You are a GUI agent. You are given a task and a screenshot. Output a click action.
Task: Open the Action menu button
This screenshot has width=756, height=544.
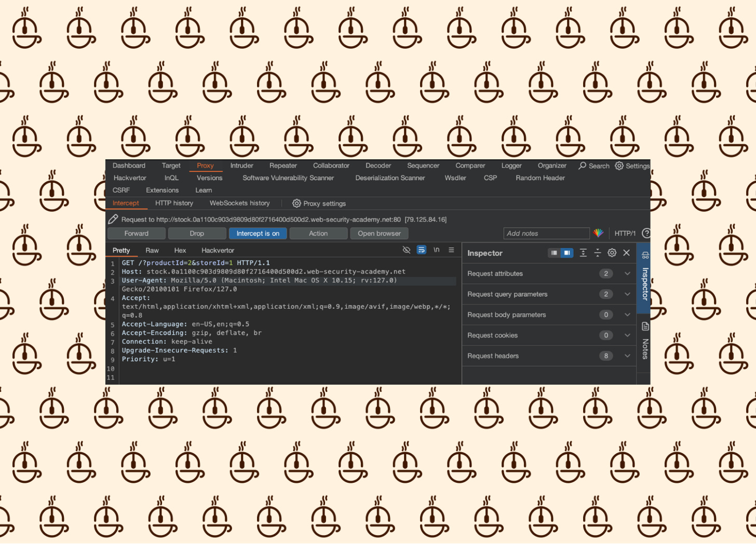click(x=318, y=234)
